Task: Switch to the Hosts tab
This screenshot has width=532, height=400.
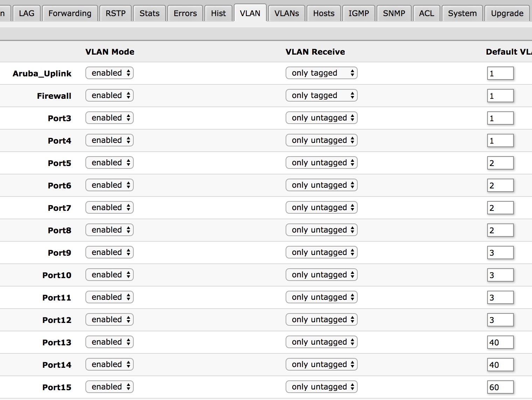Action: pos(324,13)
